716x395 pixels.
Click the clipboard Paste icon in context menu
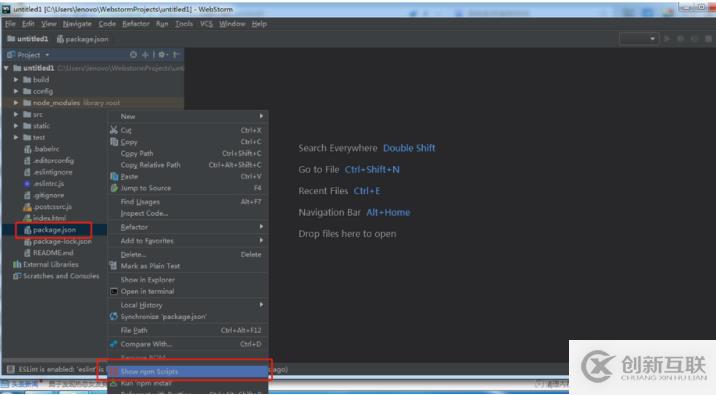tap(114, 176)
